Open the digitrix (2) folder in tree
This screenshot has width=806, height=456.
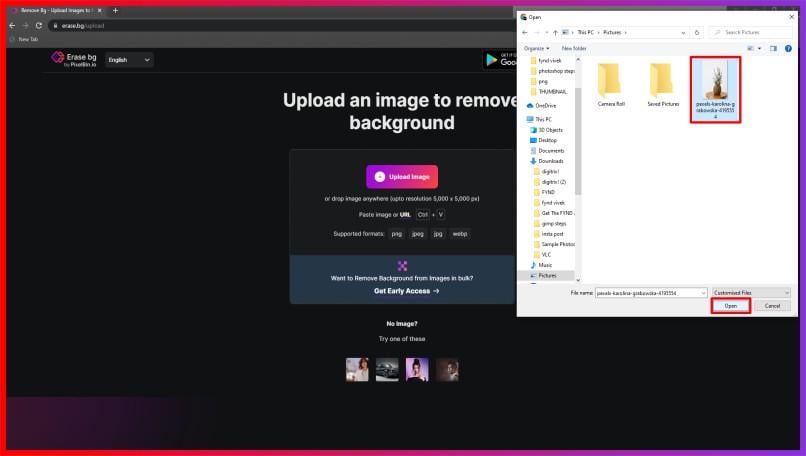[550, 182]
